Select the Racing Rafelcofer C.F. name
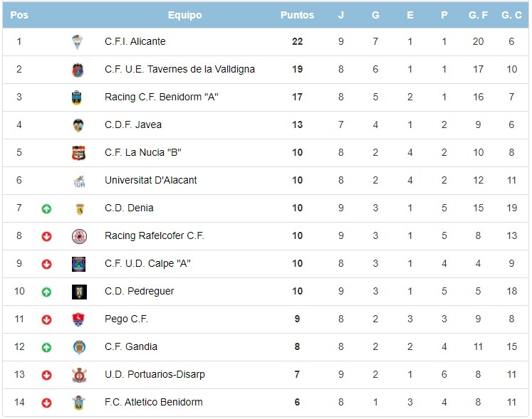The height and width of the screenshot is (419, 532). pos(154,235)
